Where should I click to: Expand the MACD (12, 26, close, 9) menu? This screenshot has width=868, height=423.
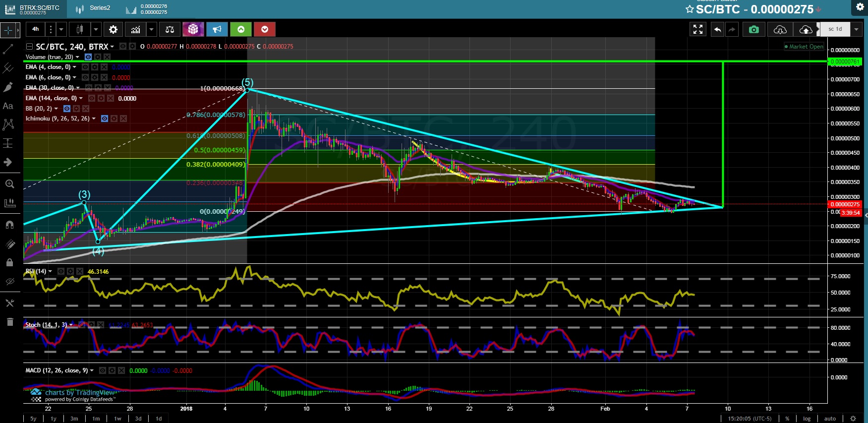pyautogui.click(x=92, y=370)
